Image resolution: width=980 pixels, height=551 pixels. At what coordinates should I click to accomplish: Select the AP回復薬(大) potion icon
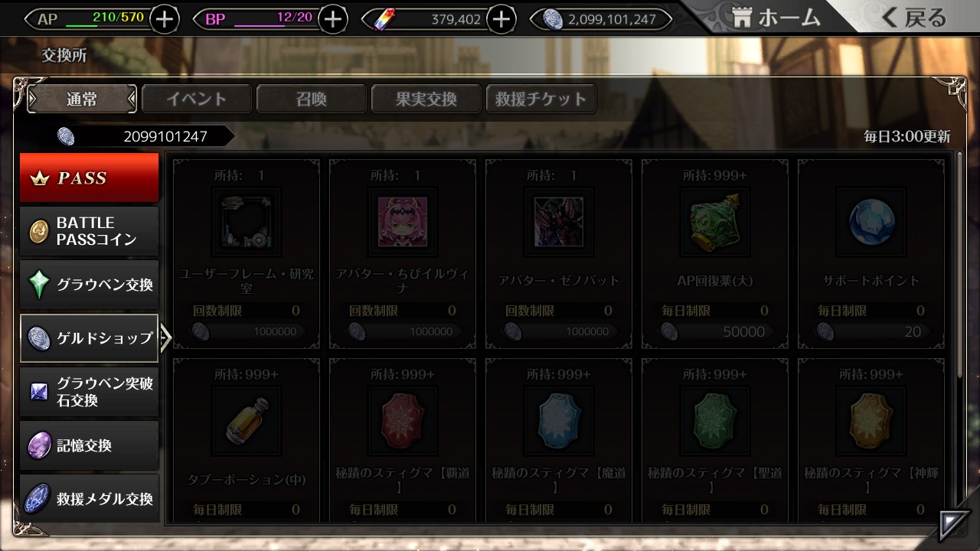(x=715, y=222)
